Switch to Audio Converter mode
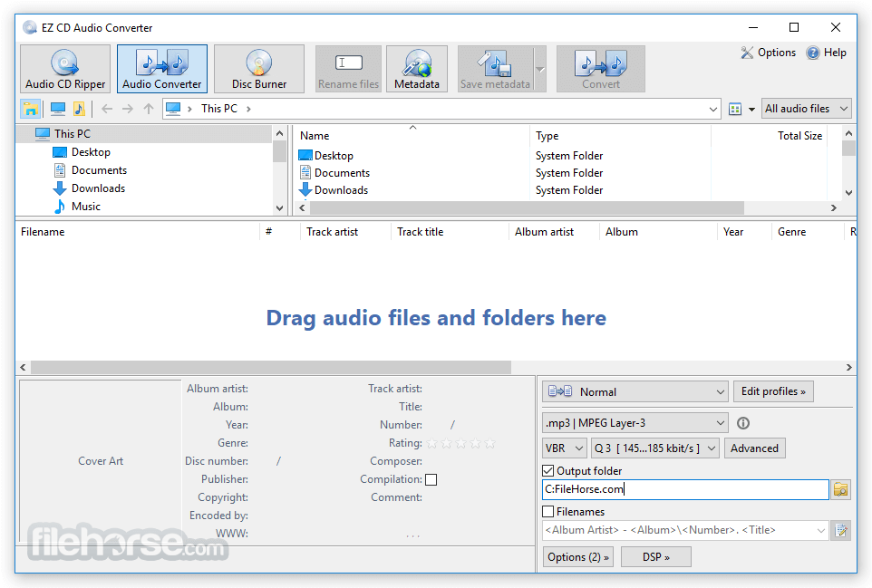 pyautogui.click(x=162, y=69)
